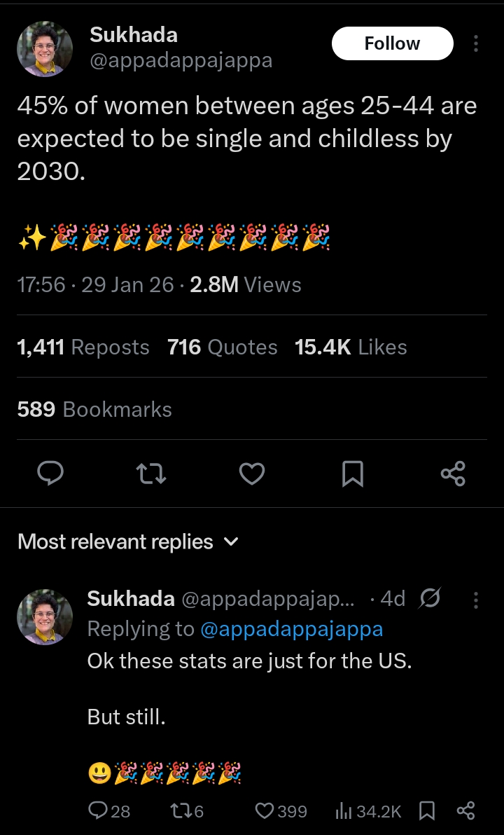Expand the Most relevant replies sort dropdown
The image size is (504, 835).
[128, 541]
